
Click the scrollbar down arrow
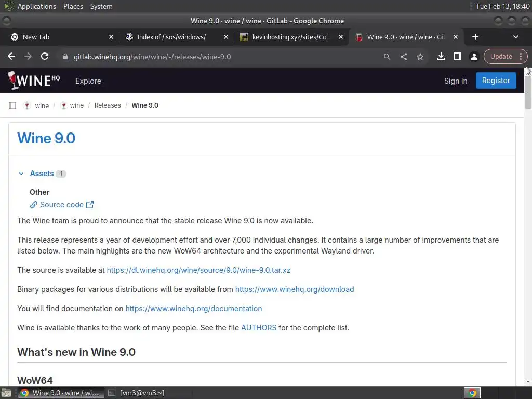pyautogui.click(x=528, y=382)
